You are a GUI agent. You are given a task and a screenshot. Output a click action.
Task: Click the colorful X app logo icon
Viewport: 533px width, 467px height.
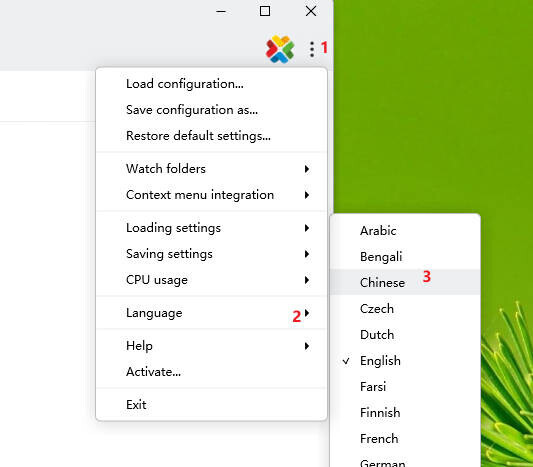click(280, 49)
